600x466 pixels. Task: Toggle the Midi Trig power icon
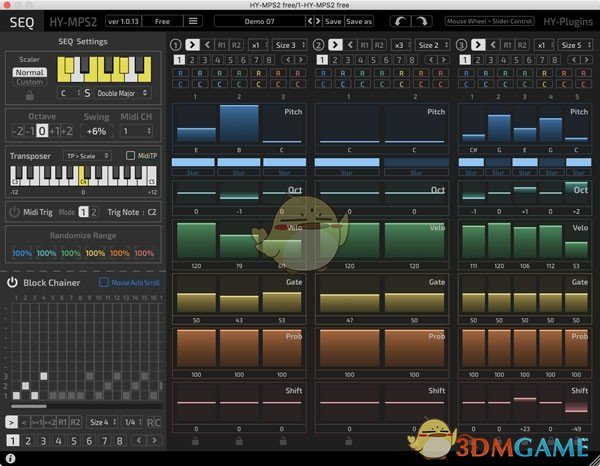(x=14, y=212)
